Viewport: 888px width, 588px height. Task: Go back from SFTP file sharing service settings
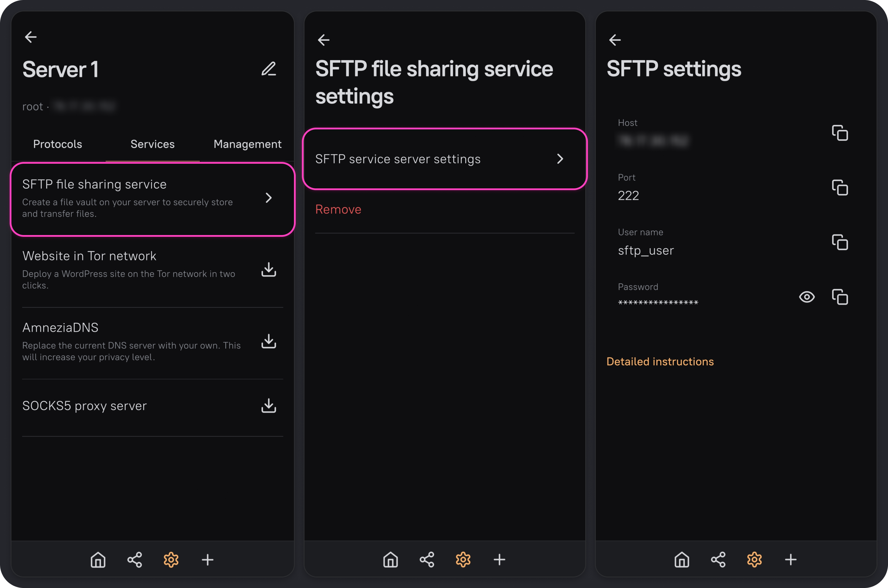point(324,40)
